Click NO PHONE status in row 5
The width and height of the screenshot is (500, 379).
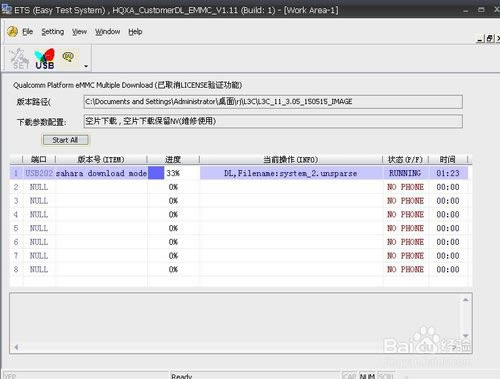click(405, 228)
